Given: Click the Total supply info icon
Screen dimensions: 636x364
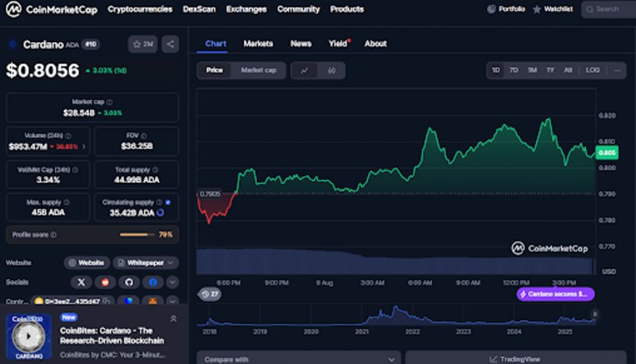Looking at the screenshot, I should [x=155, y=170].
